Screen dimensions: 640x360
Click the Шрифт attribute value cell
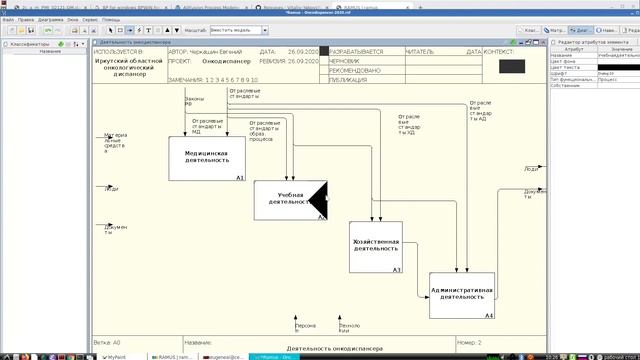[619, 73]
